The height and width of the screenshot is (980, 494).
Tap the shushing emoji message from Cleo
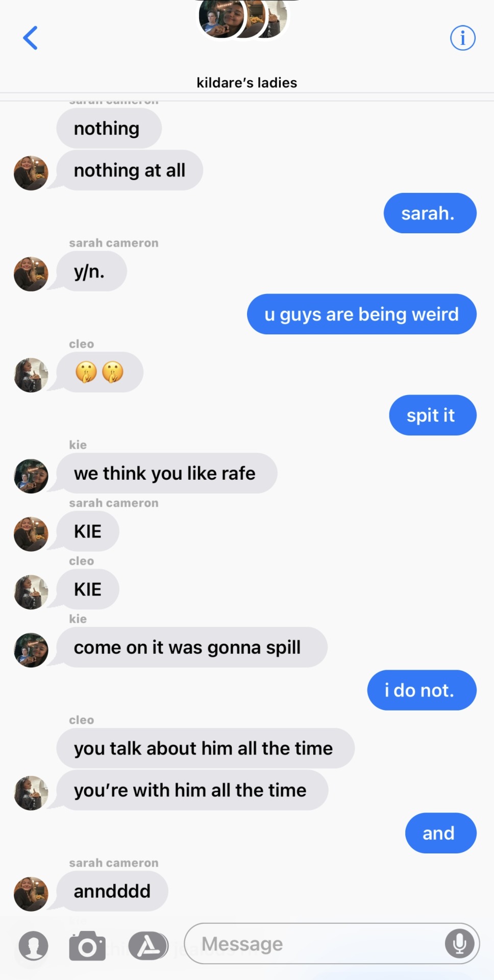(100, 372)
